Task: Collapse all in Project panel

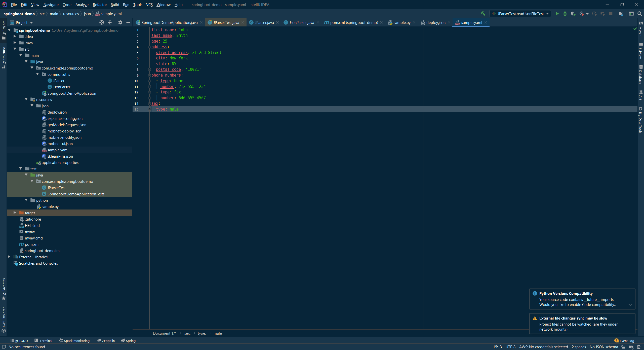Action: (x=110, y=22)
